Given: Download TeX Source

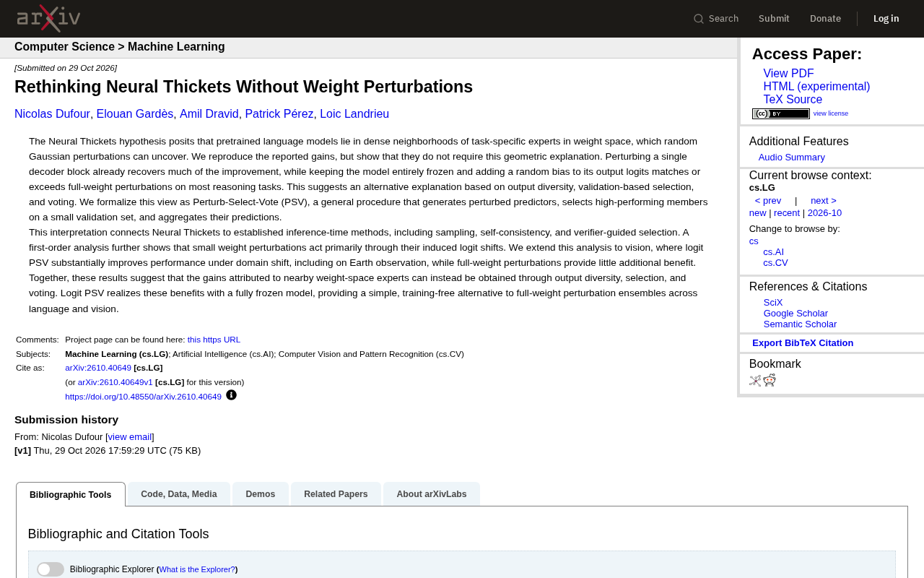Looking at the screenshot, I should [x=793, y=100].
